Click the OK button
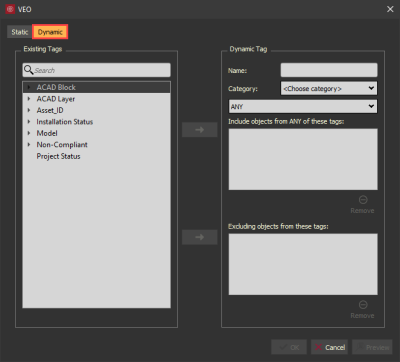This screenshot has width=400, height=362. [289, 347]
